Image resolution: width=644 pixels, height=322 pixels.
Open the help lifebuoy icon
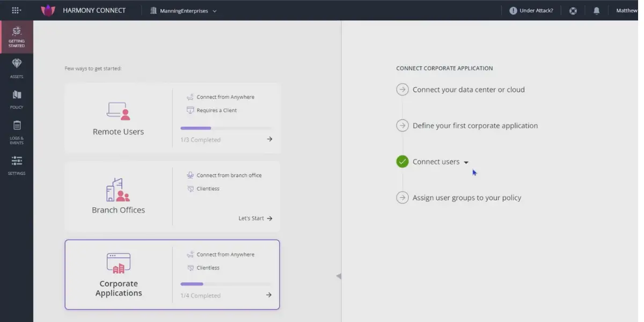tap(573, 11)
